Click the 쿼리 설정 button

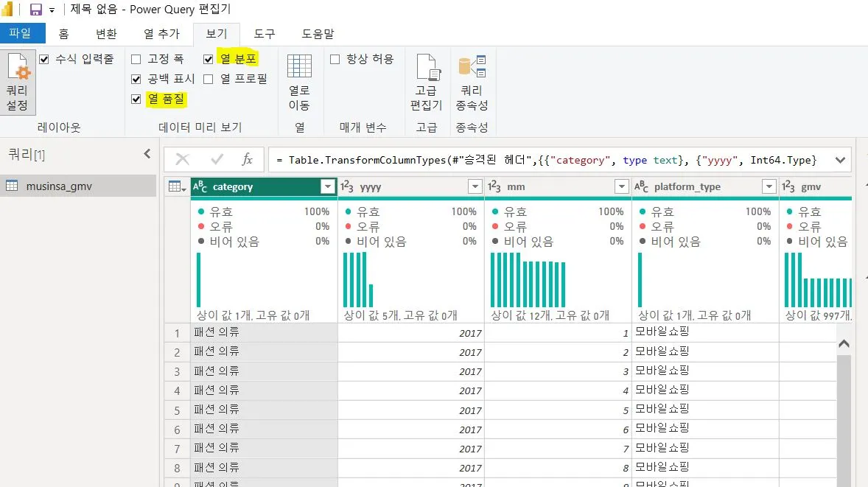point(18,83)
